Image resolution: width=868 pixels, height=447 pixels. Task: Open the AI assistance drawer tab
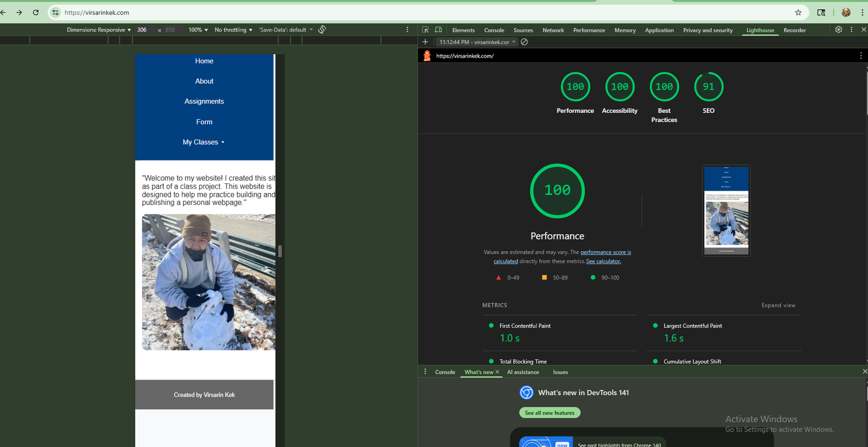coord(523,372)
